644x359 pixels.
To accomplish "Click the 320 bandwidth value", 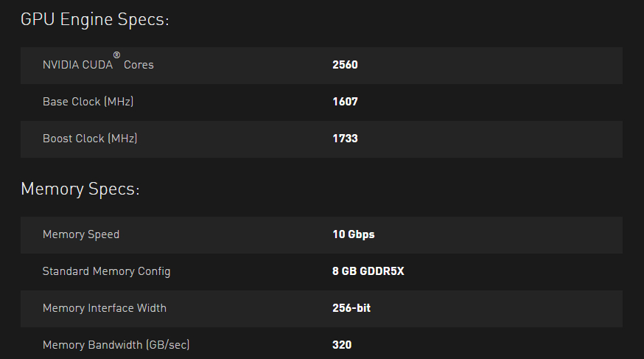I will pos(342,345).
